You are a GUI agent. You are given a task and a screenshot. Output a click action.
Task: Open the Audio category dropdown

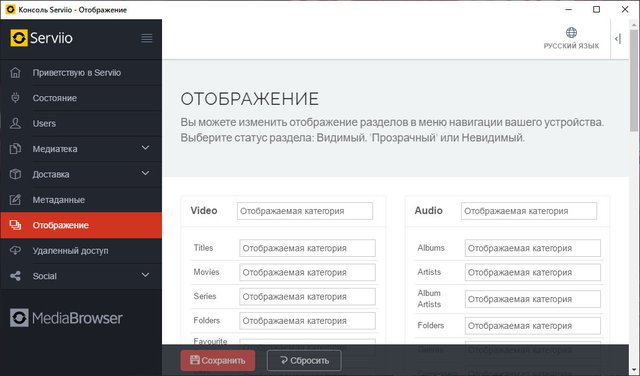(x=529, y=211)
